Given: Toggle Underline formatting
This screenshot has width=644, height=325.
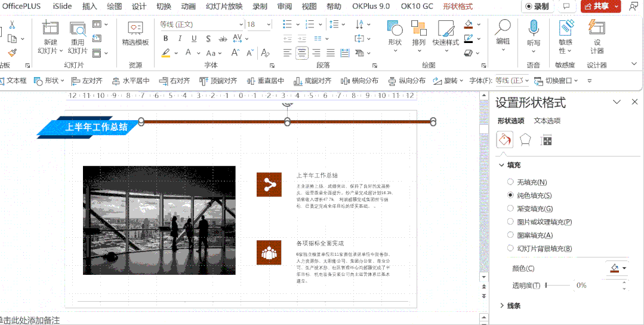Looking at the screenshot, I should tap(194, 39).
